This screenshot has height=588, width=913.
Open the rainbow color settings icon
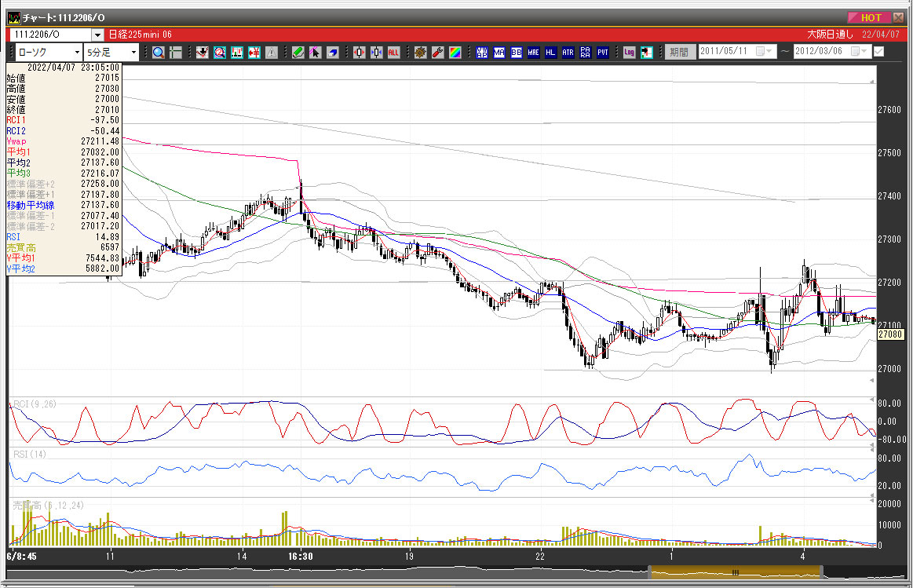[x=455, y=53]
